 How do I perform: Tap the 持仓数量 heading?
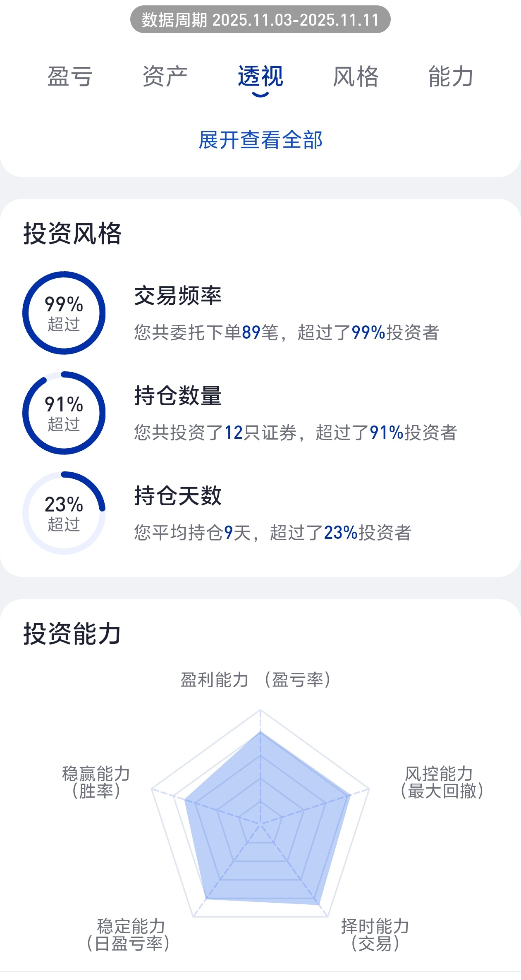(178, 396)
